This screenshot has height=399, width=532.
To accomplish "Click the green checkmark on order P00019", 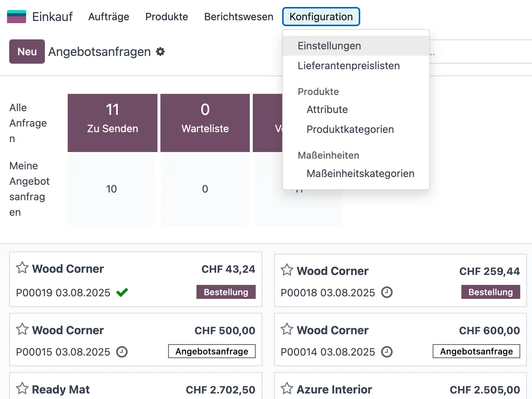I will pyautogui.click(x=122, y=292).
